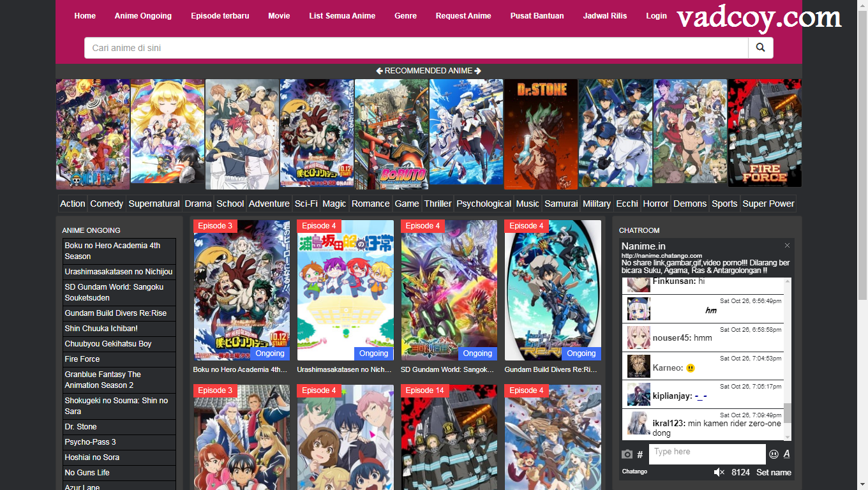The width and height of the screenshot is (868, 490).
Task: Click the Chatango label in chat footer
Action: point(634,471)
